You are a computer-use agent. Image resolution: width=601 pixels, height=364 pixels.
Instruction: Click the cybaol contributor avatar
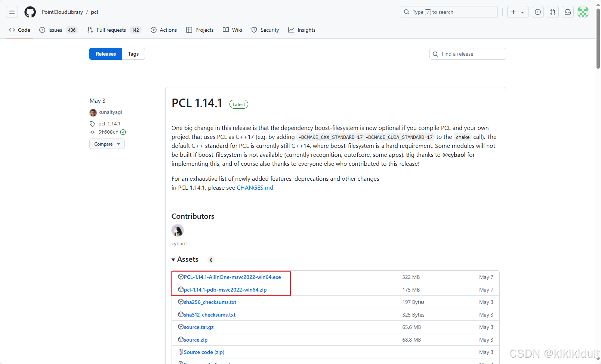tap(178, 230)
